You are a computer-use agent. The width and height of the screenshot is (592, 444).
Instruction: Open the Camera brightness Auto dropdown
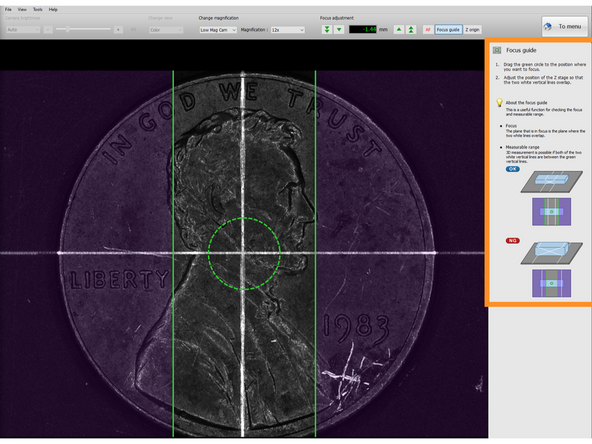[23, 30]
